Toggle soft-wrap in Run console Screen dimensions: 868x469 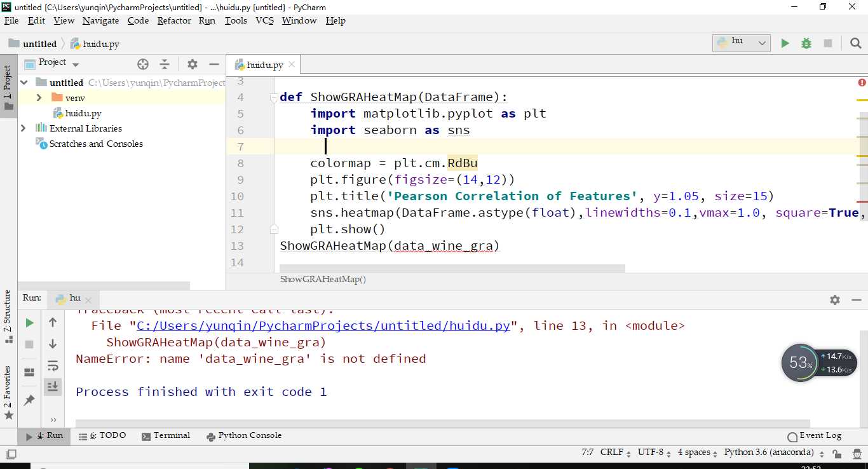53,366
